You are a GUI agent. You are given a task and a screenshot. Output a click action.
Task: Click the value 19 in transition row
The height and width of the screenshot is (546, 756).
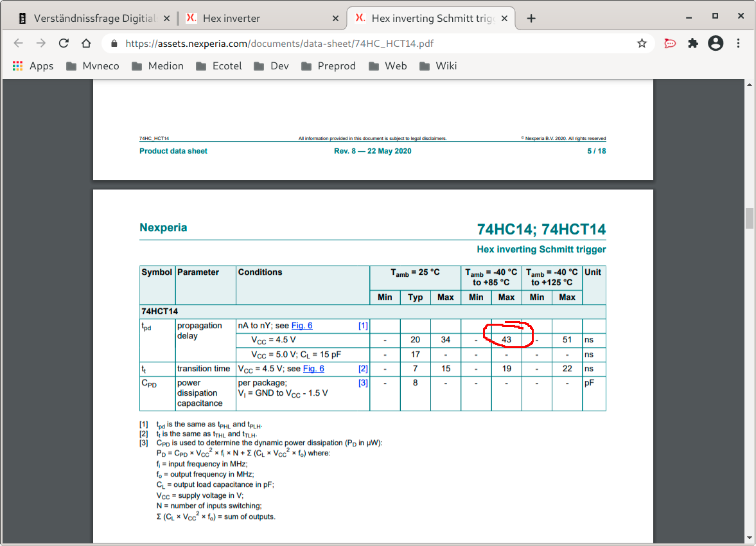click(x=506, y=369)
